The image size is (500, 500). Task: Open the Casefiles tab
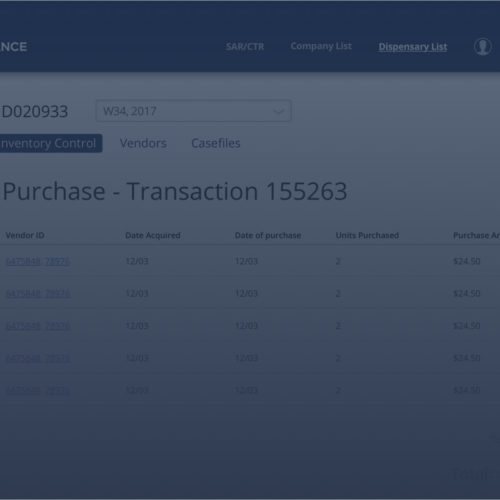(216, 143)
